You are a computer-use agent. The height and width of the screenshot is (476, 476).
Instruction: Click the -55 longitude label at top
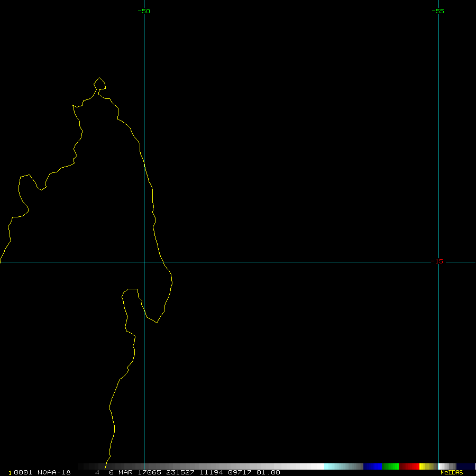438,11
